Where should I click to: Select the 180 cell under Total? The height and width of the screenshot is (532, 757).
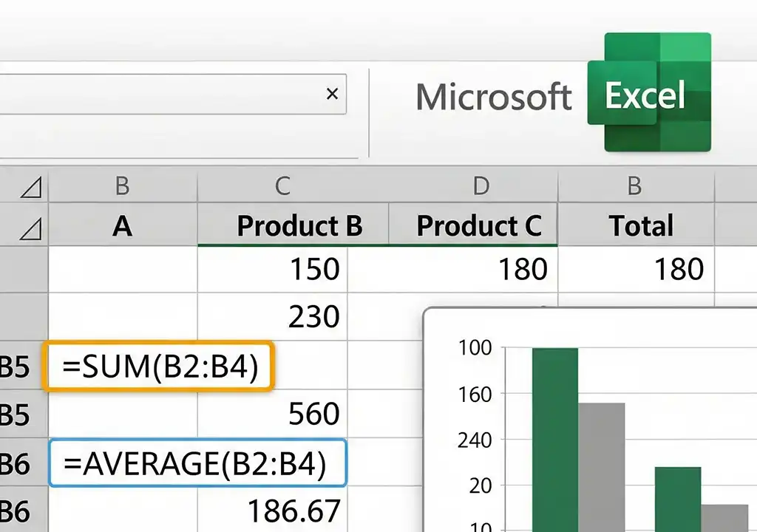coord(636,269)
